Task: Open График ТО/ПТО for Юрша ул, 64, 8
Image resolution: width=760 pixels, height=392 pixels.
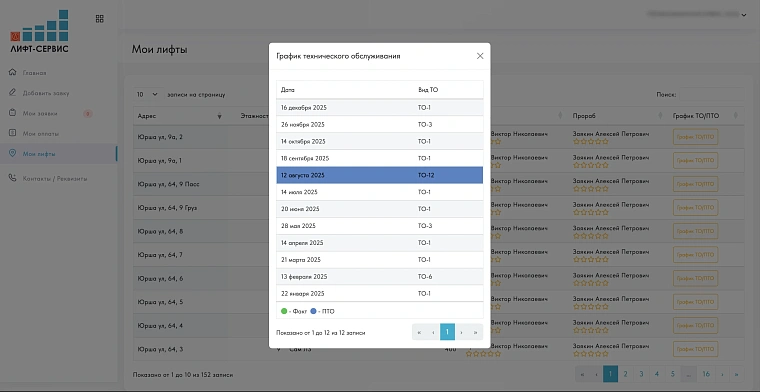Action: [x=696, y=232]
